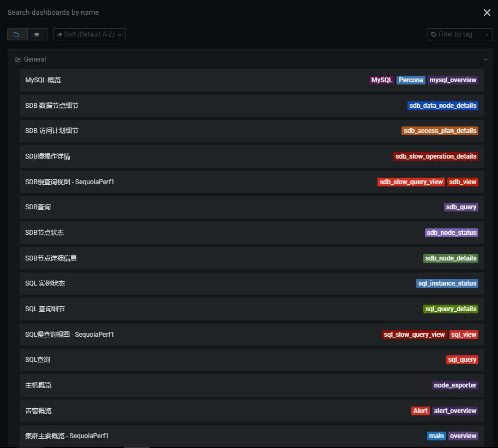
Task: Switch to folder view layout
Action: [x=17, y=34]
